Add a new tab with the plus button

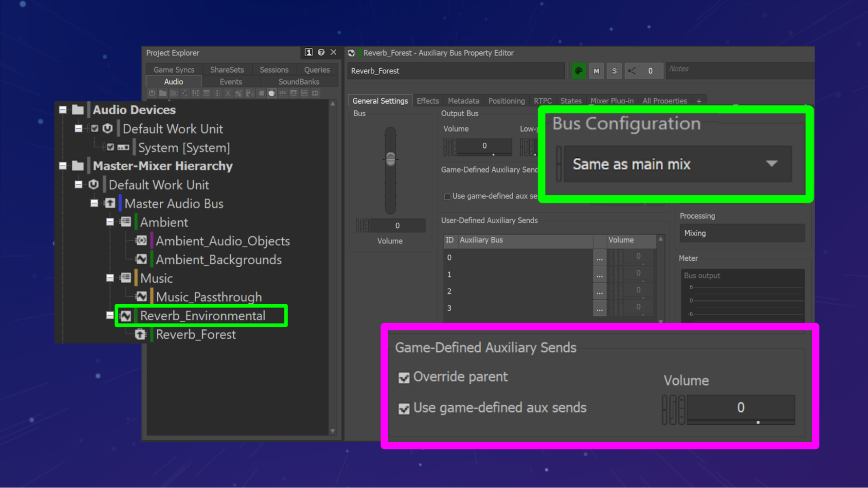click(699, 100)
